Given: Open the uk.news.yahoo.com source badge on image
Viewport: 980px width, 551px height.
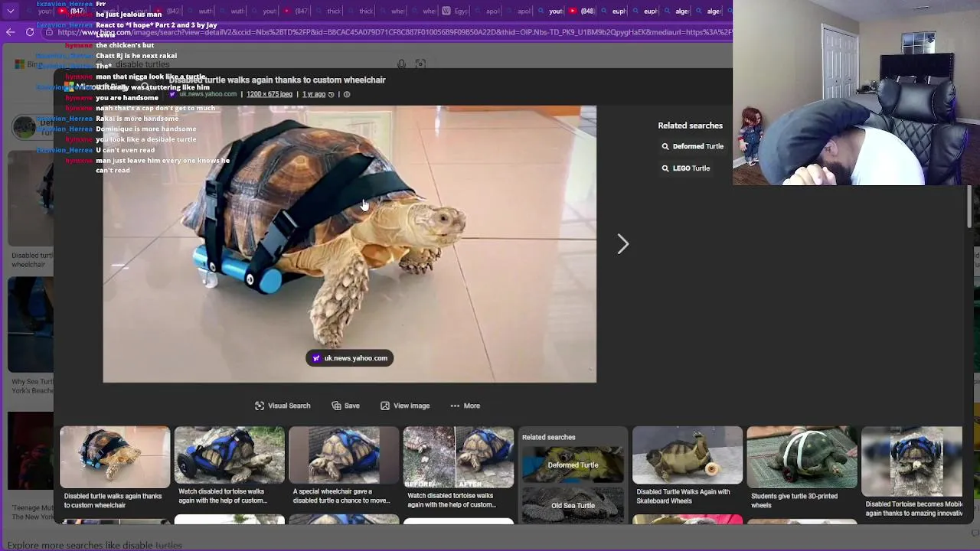Looking at the screenshot, I should coord(350,358).
